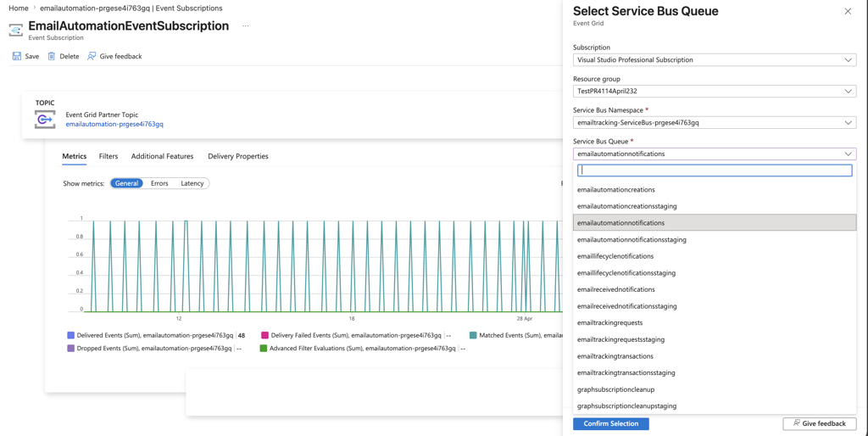Image resolution: width=868 pixels, height=436 pixels.
Task: Click the Dropped Events legend swatch
Action: 70,349
